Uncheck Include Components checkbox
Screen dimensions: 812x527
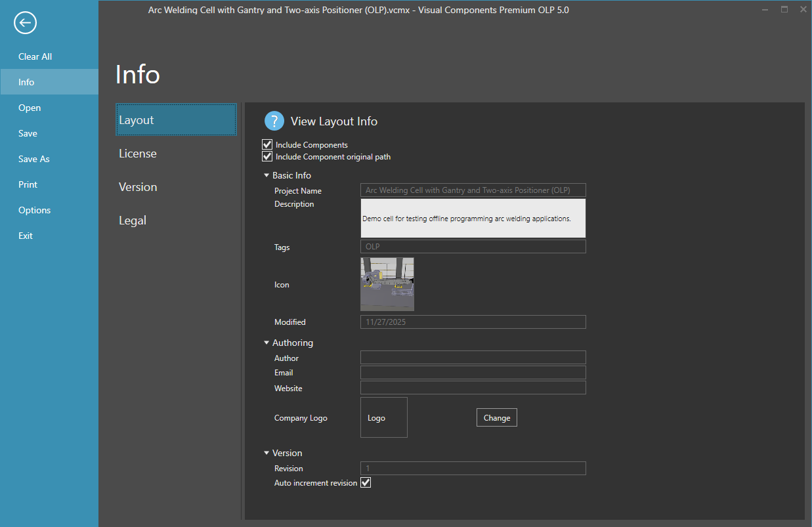click(267, 145)
